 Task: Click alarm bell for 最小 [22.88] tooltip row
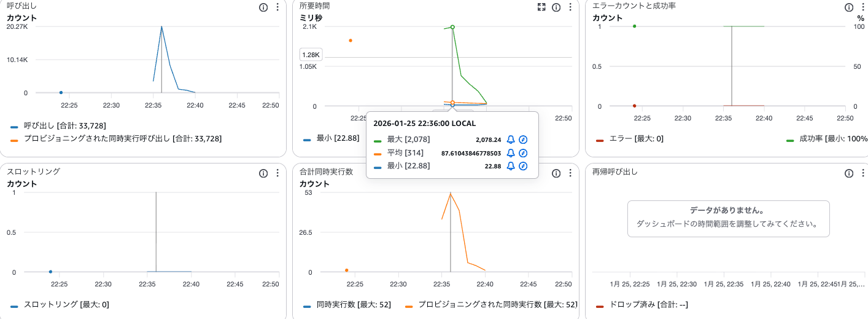[x=511, y=166]
